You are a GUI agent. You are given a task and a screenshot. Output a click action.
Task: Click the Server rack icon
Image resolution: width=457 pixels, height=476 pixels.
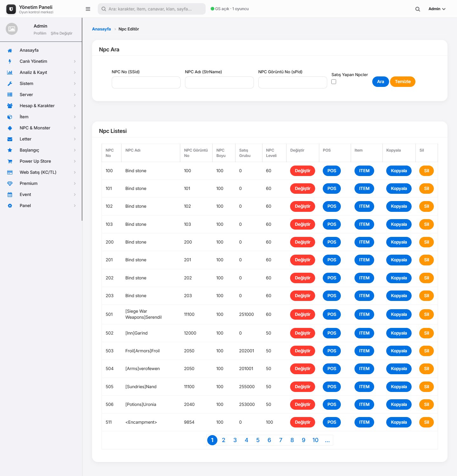(x=10, y=95)
